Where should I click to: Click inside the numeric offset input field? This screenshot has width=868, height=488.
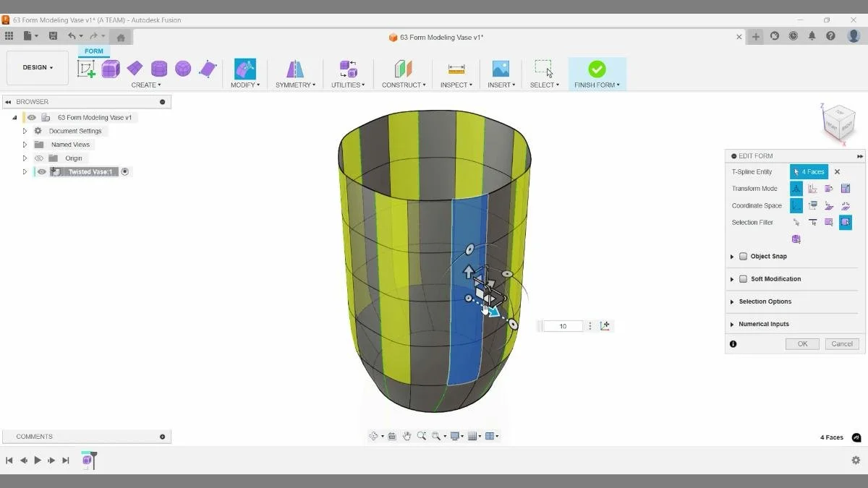[563, 325]
